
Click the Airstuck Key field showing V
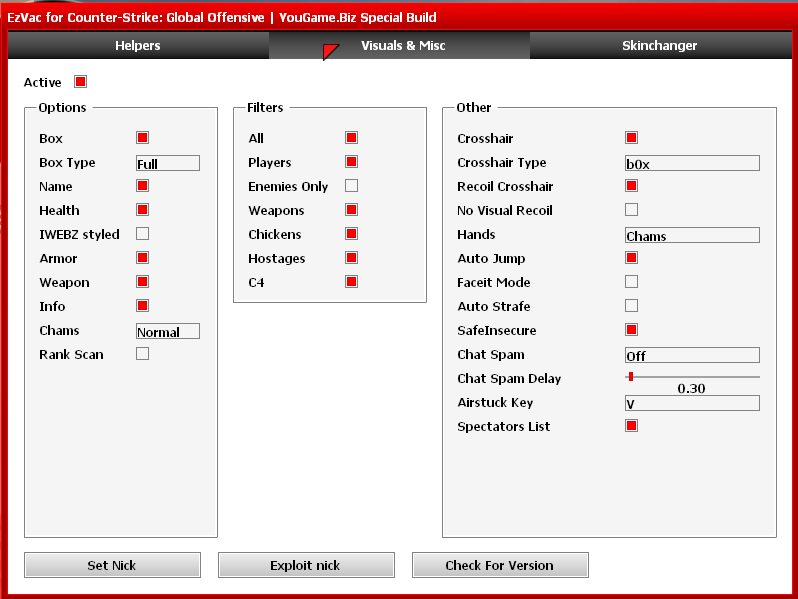coord(692,403)
